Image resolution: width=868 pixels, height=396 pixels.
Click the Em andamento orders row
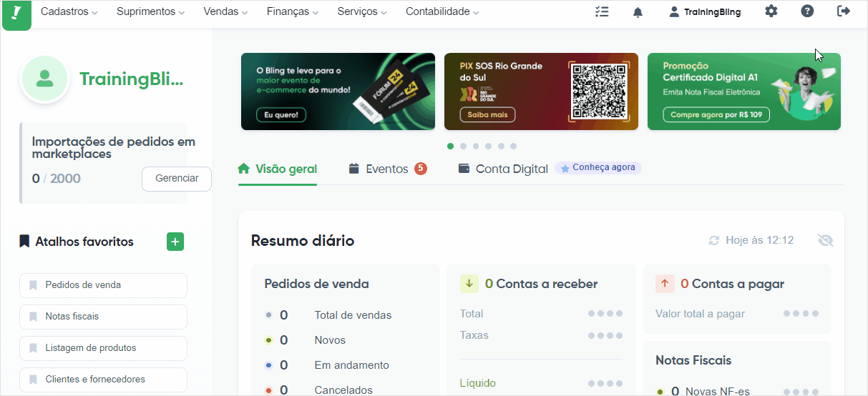tap(327, 365)
